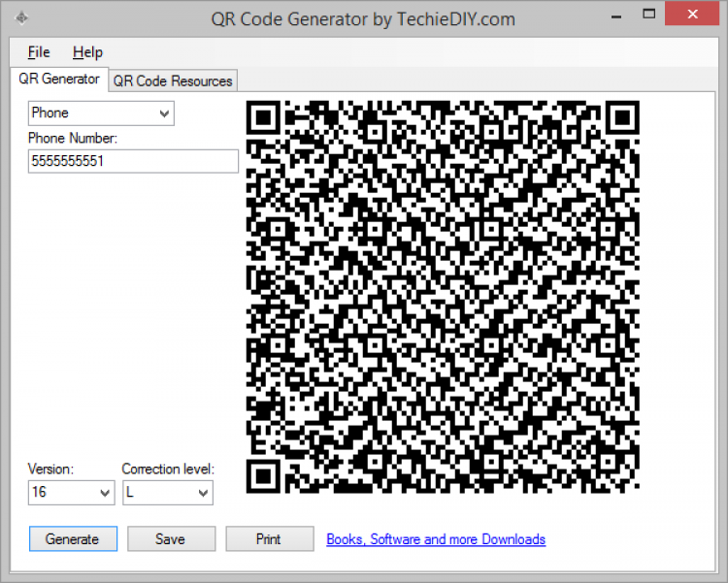
Task: Close the QR Code Generator window
Action: tap(692, 14)
